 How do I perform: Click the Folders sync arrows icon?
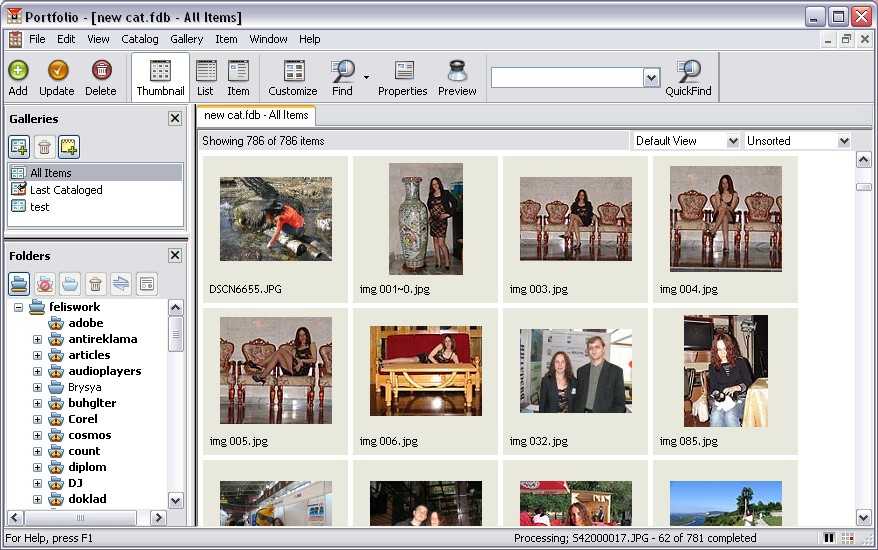(x=121, y=284)
